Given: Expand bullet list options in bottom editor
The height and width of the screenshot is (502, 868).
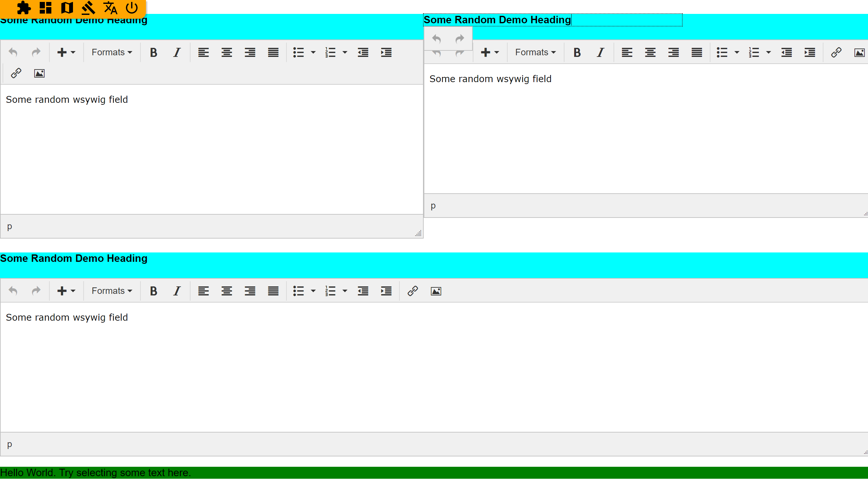Looking at the screenshot, I should point(313,291).
